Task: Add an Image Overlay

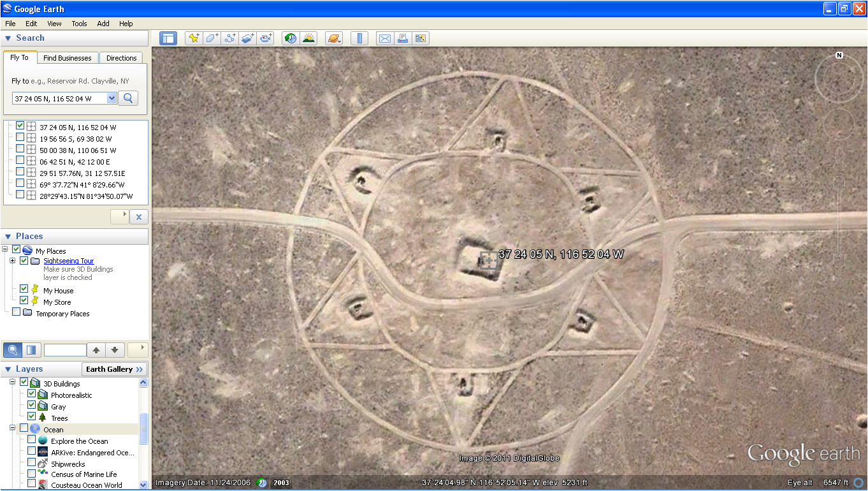Action: point(247,38)
